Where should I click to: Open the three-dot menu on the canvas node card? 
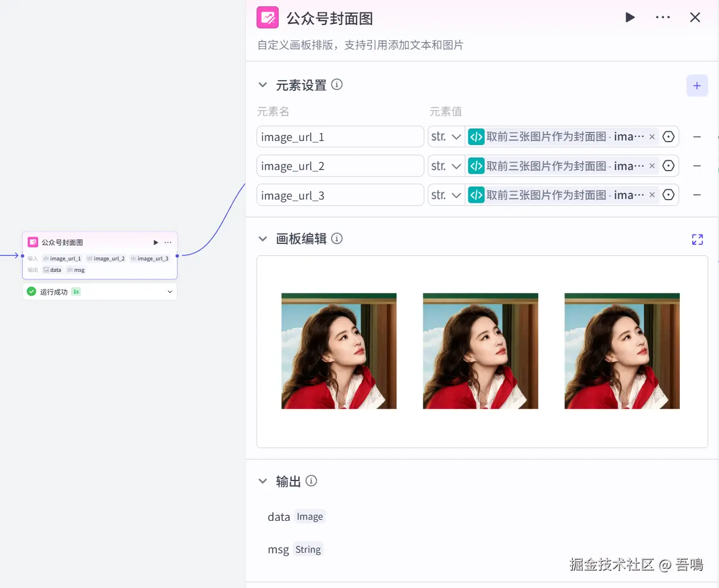(x=168, y=242)
